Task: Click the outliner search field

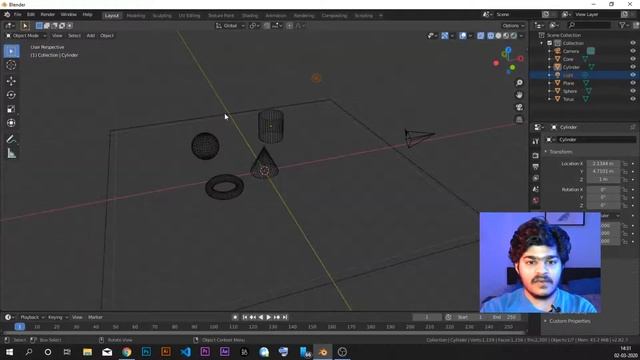Action: tap(589, 25)
